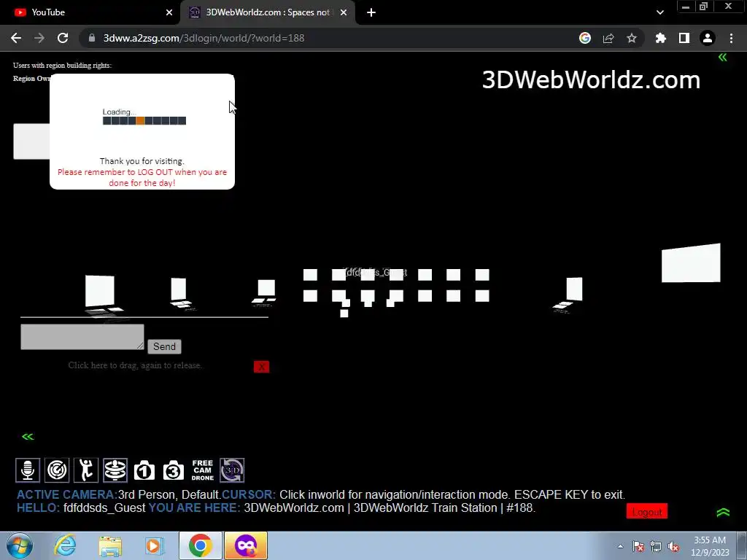Image resolution: width=747 pixels, height=560 pixels.
Task: Close the chat box with red X
Action: [x=261, y=367]
